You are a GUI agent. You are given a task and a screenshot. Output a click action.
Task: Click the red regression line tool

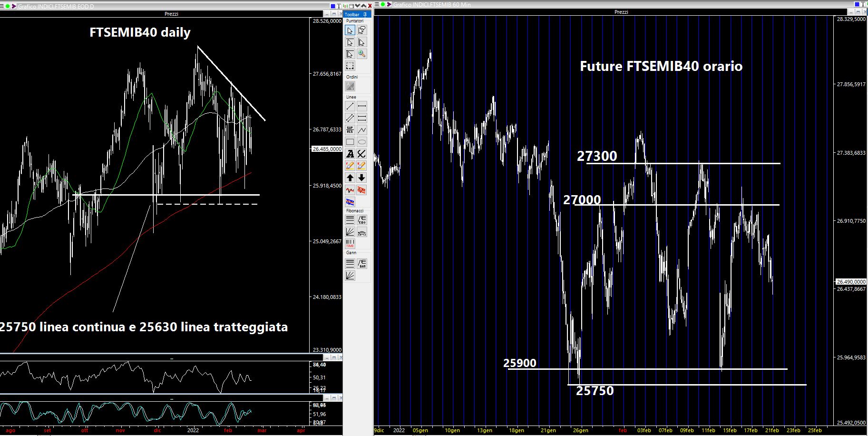click(x=350, y=190)
